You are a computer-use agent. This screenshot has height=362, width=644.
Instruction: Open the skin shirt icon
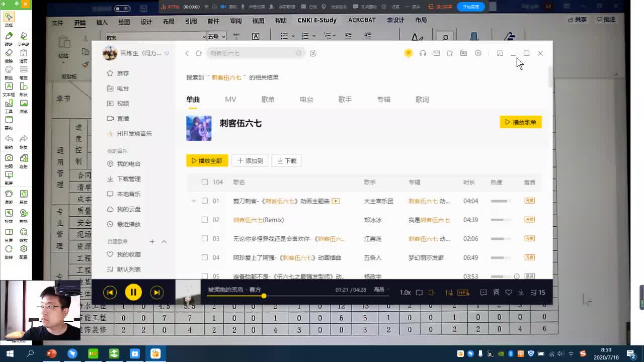tap(450, 53)
